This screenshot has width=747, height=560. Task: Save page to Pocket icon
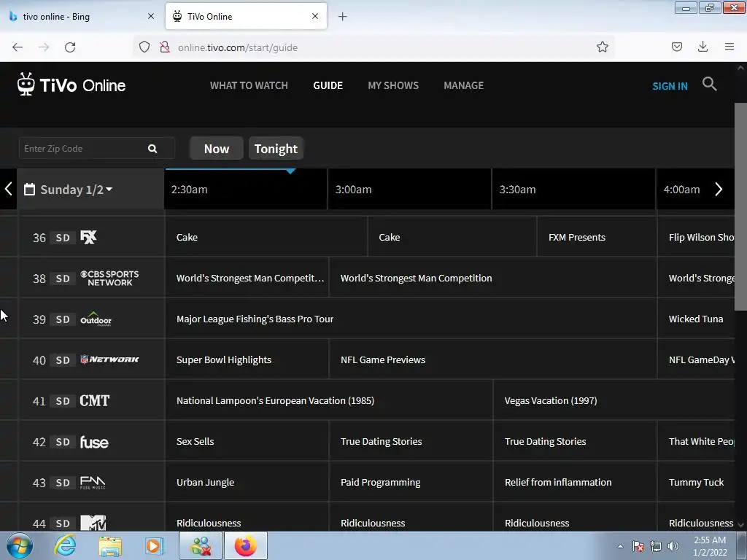[x=677, y=47]
